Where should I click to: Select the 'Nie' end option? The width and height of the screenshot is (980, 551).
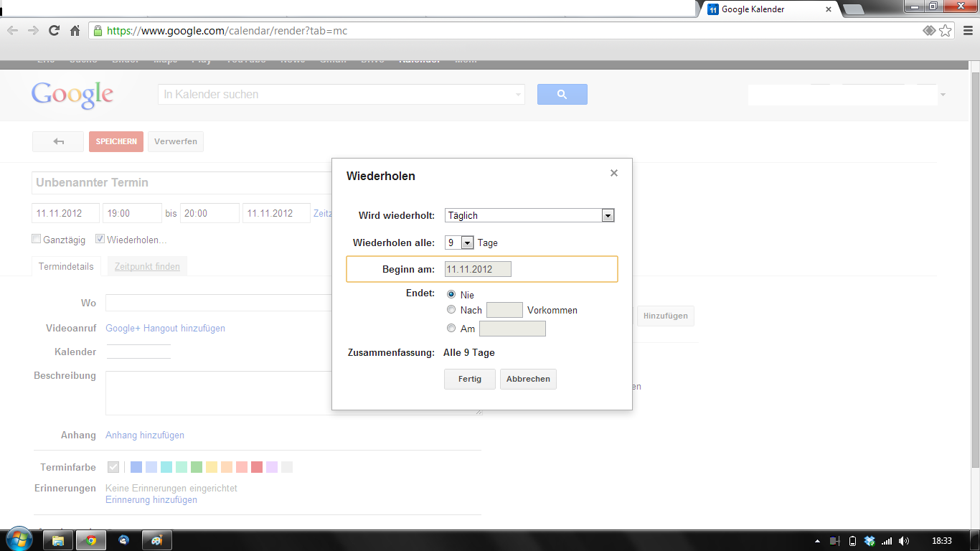point(451,294)
